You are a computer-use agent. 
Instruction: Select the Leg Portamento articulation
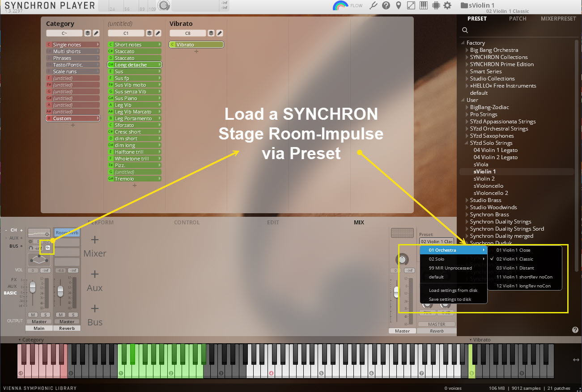(x=134, y=118)
